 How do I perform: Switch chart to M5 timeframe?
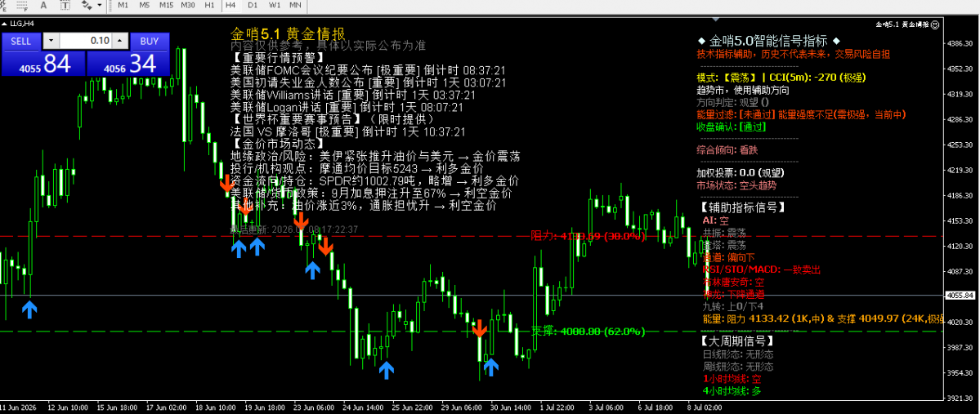(x=145, y=5)
